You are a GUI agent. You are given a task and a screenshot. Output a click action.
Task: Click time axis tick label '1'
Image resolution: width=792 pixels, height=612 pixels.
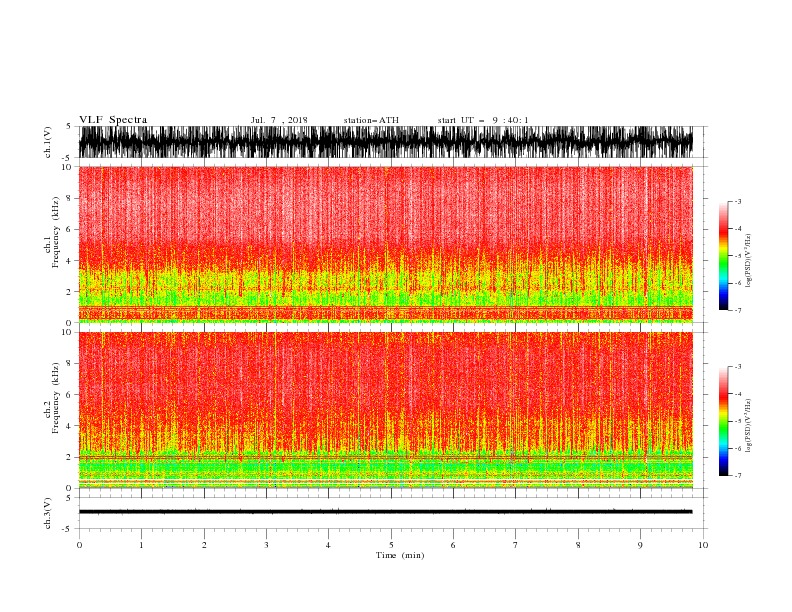click(141, 545)
